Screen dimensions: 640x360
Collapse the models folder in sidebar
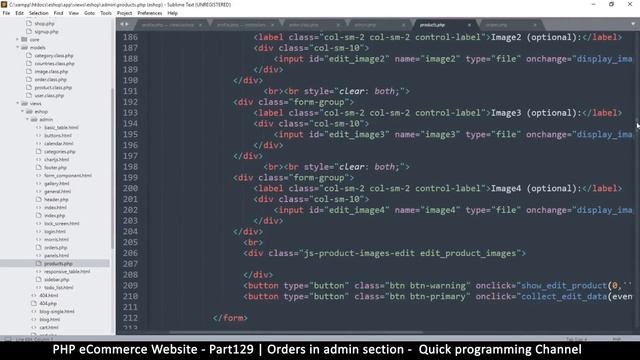click(x=18, y=47)
